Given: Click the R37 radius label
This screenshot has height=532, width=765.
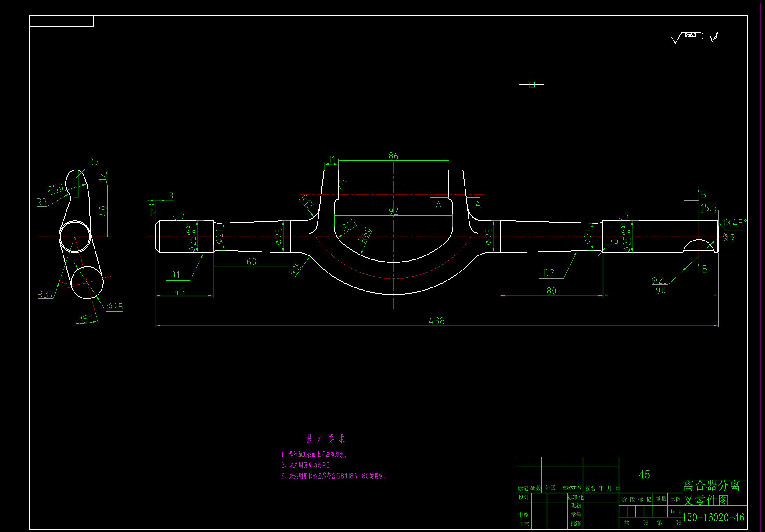Looking at the screenshot, I should (45, 295).
